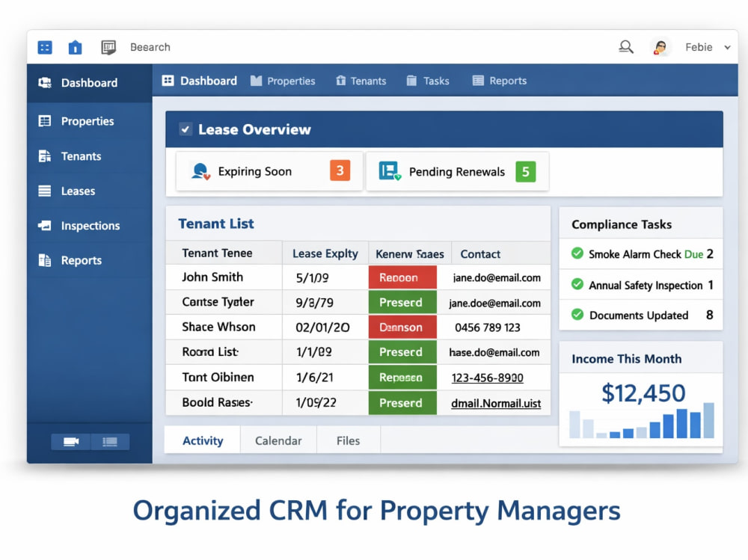Click the Lease Explty column header
Image resolution: width=748 pixels, height=560 pixels.
tap(325, 253)
